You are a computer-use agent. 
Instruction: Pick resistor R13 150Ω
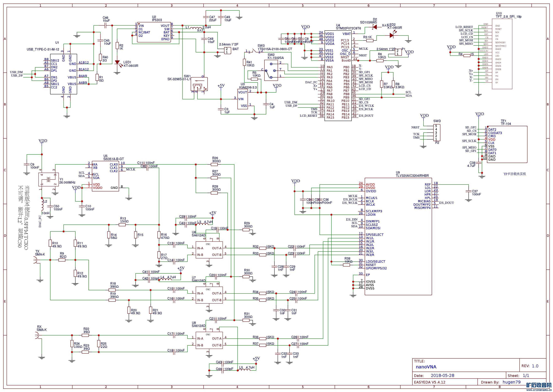click(x=122, y=225)
